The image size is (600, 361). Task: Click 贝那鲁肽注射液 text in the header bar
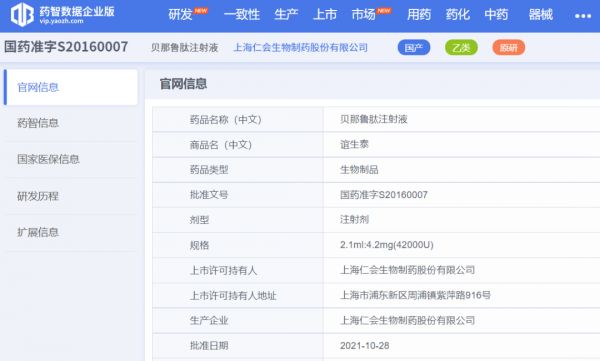(x=184, y=47)
